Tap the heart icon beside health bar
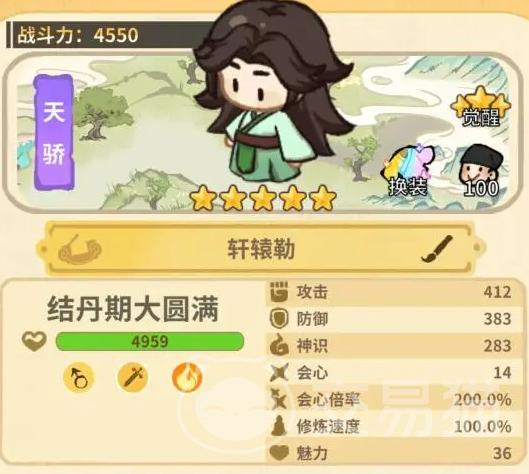The image size is (529, 474). click(34, 341)
